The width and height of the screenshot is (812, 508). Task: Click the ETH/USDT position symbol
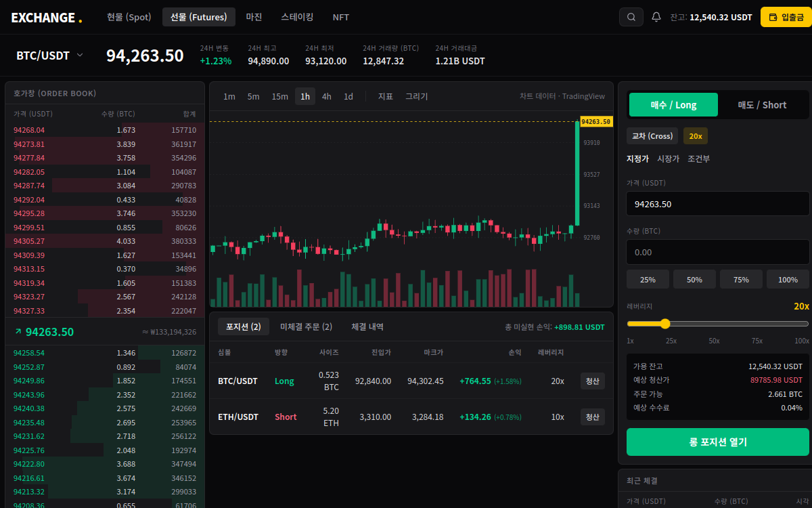coord(238,417)
